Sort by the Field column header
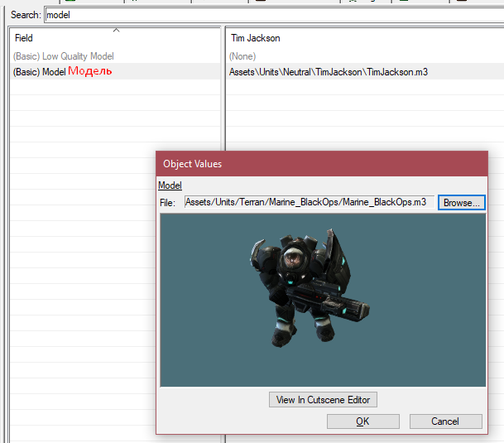Screen dimensions: 504x443 coord(115,38)
